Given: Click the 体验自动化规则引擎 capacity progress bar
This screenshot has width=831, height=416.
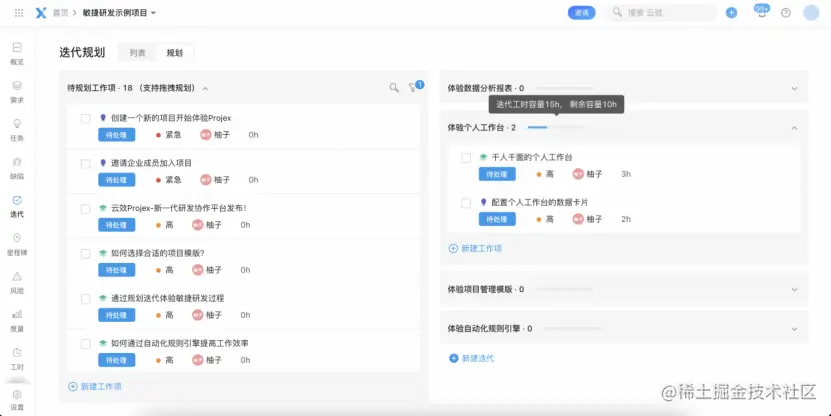Looking at the screenshot, I should click(572, 329).
